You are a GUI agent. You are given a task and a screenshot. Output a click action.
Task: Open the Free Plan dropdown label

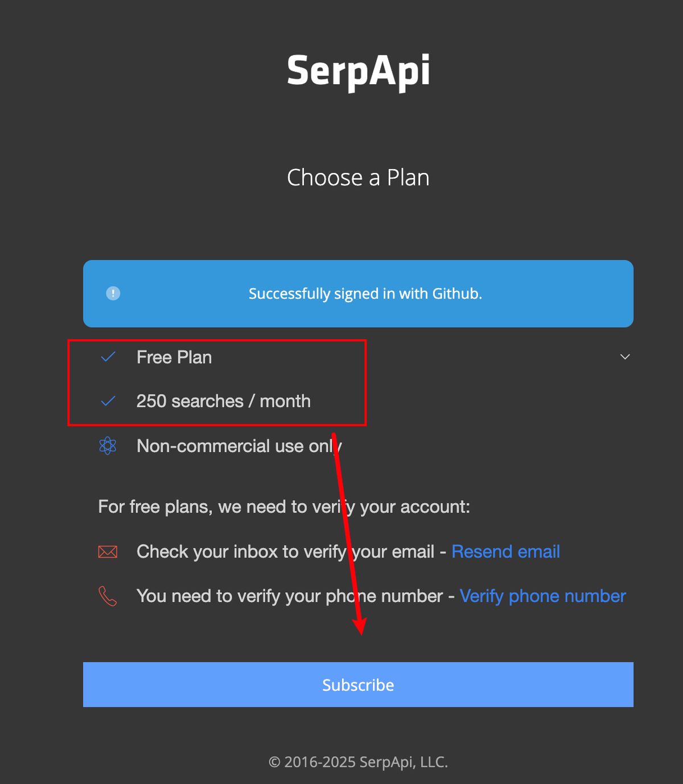[x=174, y=357]
